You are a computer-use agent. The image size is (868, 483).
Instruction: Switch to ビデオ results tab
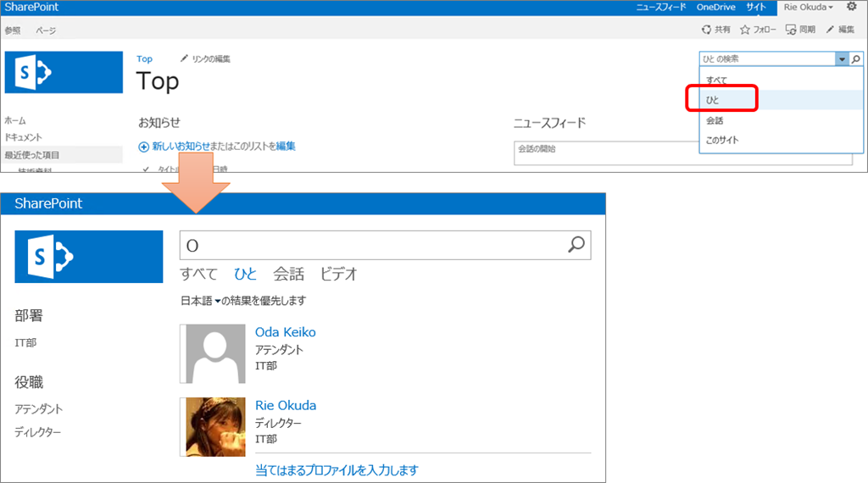[x=339, y=274]
